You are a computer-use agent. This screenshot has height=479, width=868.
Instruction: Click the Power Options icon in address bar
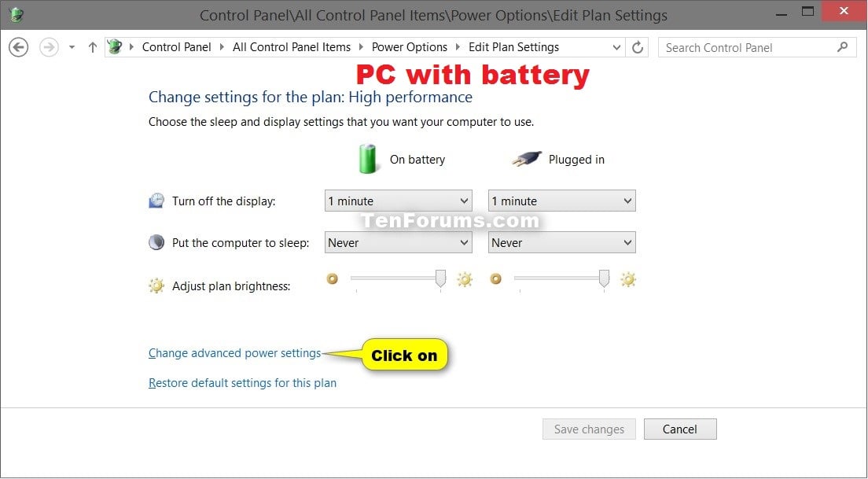[115, 47]
